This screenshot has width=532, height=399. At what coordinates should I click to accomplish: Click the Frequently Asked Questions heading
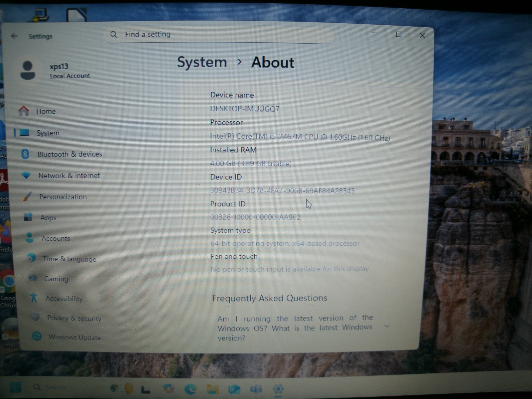(x=270, y=298)
